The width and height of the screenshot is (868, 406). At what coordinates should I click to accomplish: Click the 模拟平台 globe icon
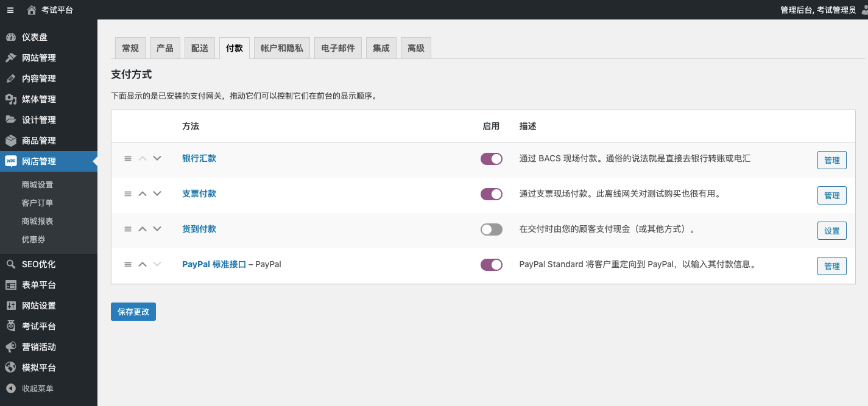pos(11,368)
